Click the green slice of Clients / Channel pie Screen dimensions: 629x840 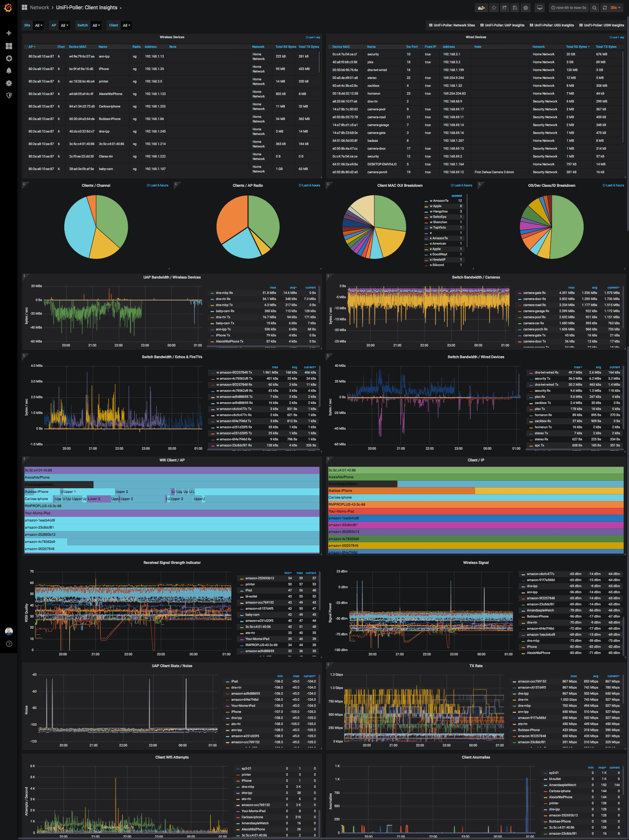(112, 220)
